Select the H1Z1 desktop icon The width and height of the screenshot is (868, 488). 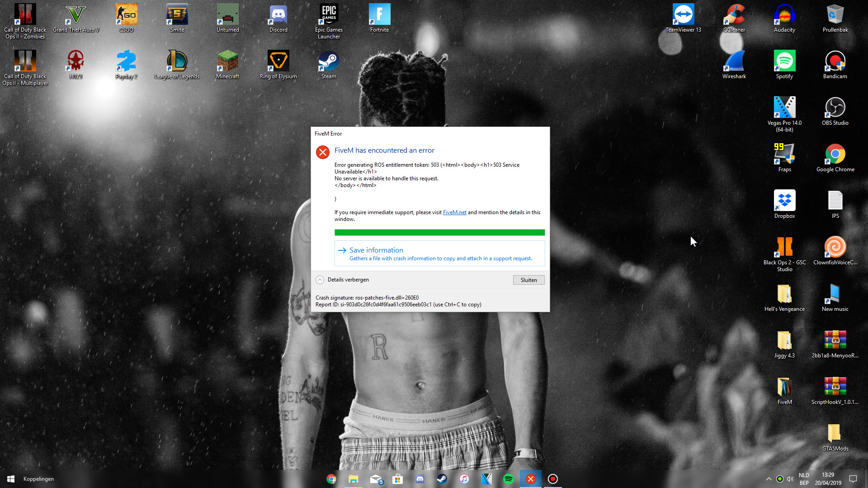(x=76, y=65)
